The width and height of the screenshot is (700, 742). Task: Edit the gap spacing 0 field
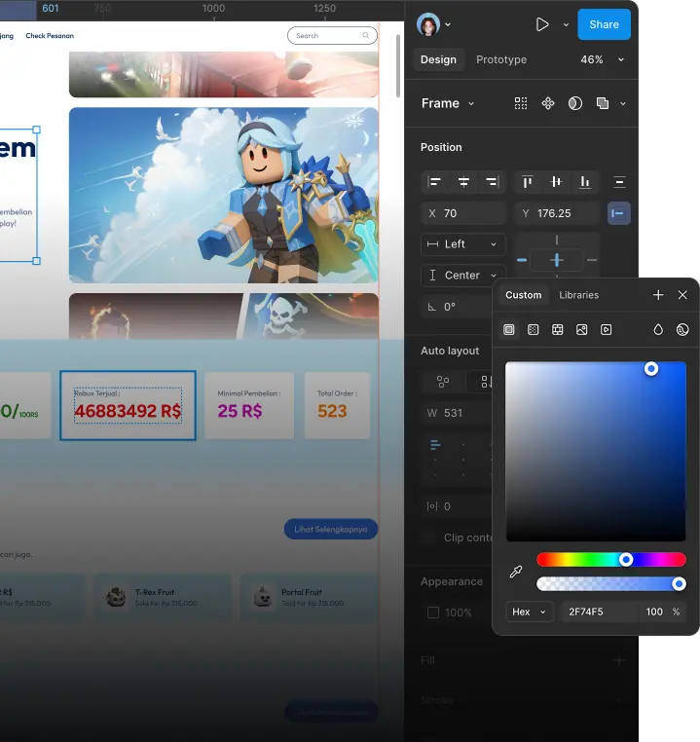457,506
